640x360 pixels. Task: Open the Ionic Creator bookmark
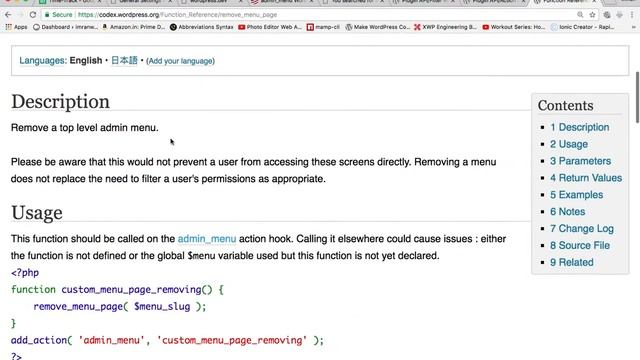pos(582,27)
